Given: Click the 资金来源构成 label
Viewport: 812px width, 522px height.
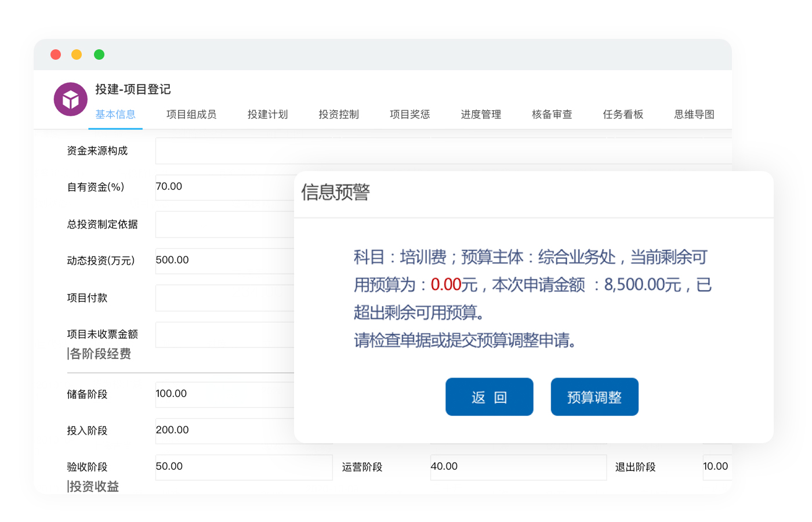Looking at the screenshot, I should tap(97, 151).
